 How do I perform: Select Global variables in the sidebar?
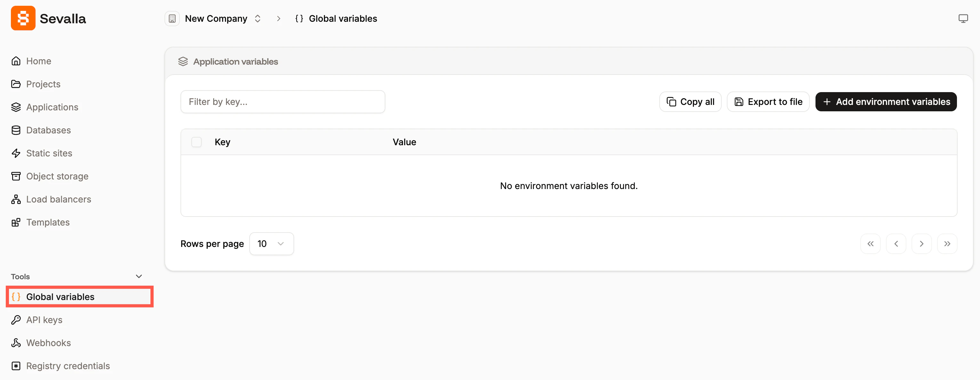click(x=60, y=297)
